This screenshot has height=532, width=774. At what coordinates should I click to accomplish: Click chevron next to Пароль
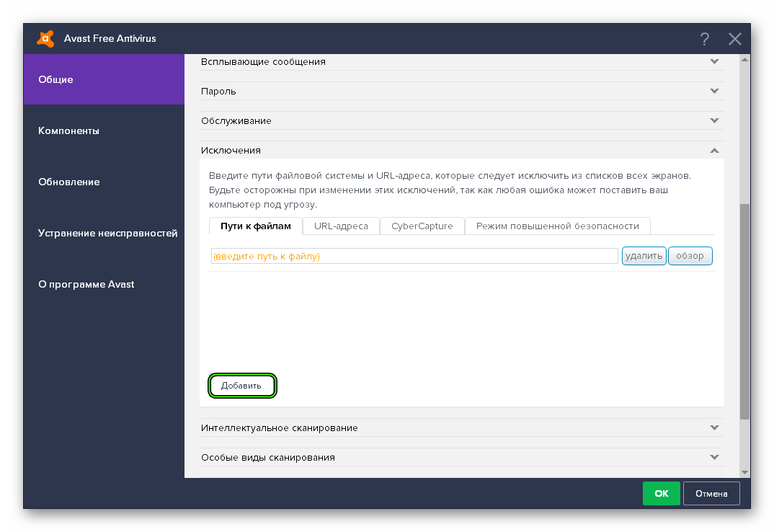tap(714, 91)
